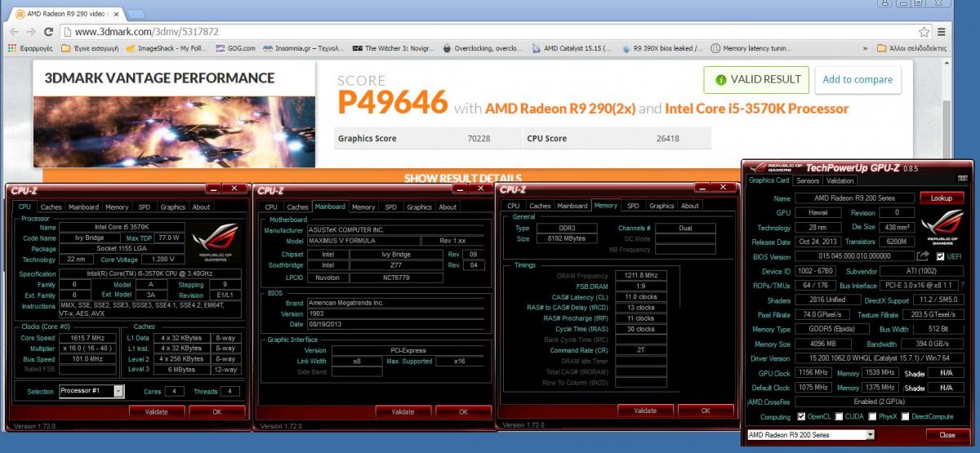Minimize the Mainboard CPU-Z window
The height and width of the screenshot is (453, 980).
(x=461, y=189)
